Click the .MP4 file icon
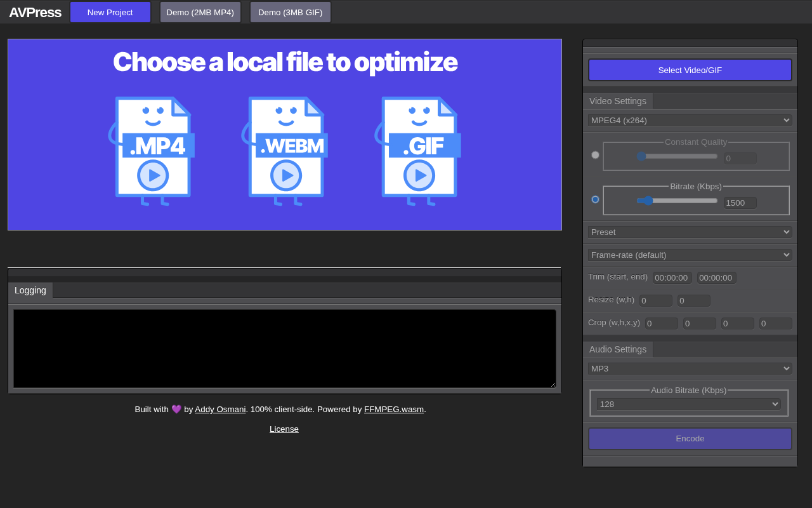812x508 pixels. click(x=152, y=150)
